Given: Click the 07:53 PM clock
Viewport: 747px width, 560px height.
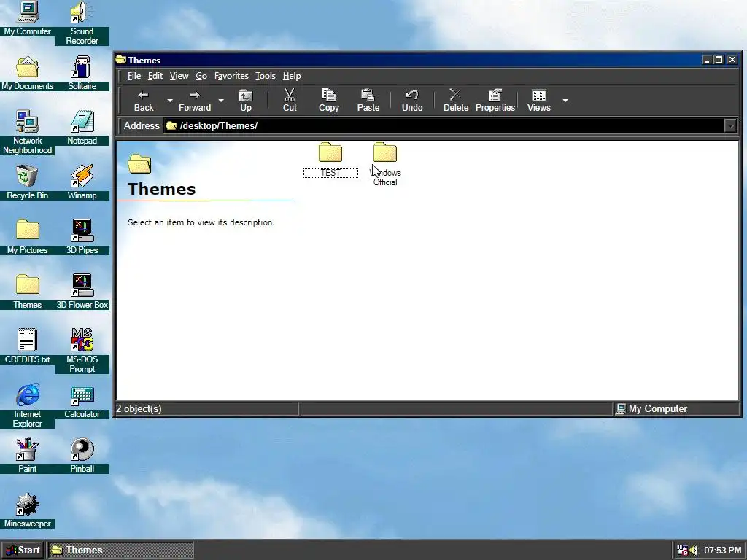Looking at the screenshot, I should [723, 551].
